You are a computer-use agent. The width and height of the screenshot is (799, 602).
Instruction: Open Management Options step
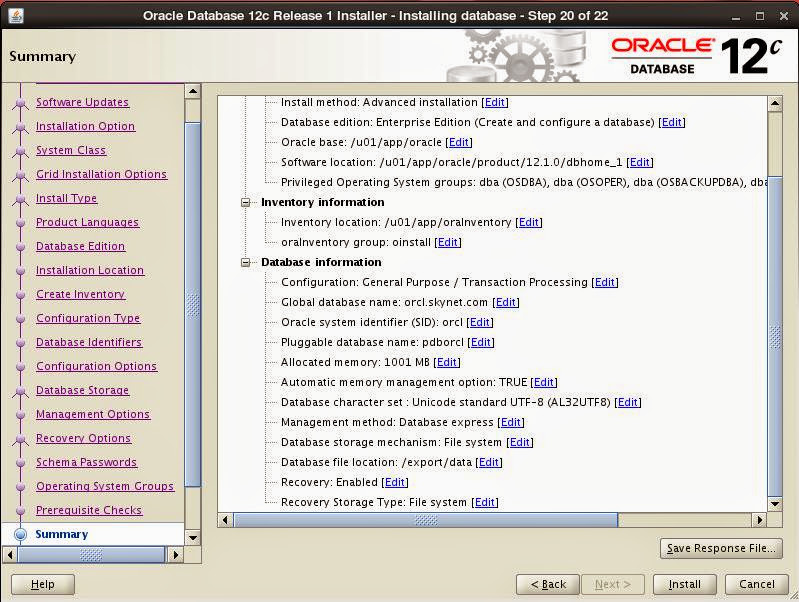pos(93,414)
